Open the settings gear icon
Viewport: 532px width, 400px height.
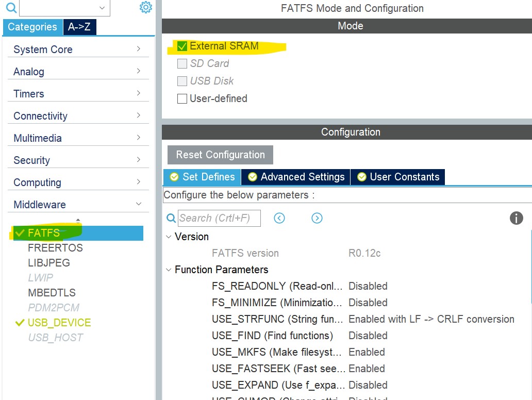pyautogui.click(x=146, y=7)
